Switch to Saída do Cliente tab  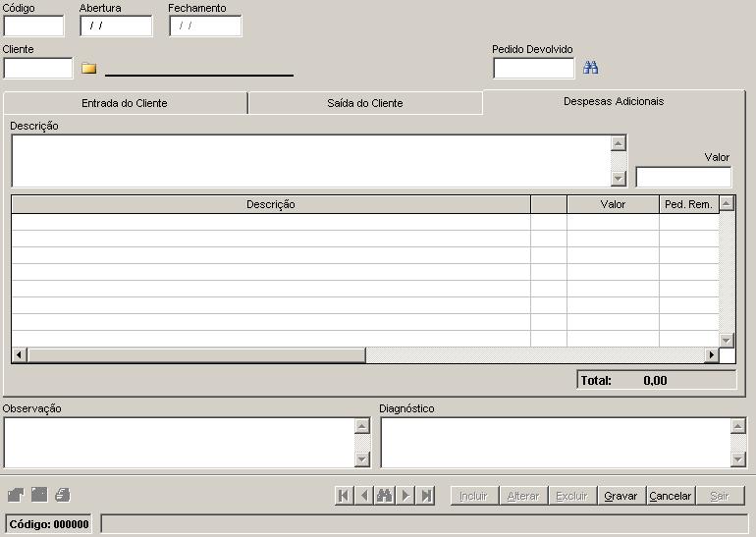(365, 103)
